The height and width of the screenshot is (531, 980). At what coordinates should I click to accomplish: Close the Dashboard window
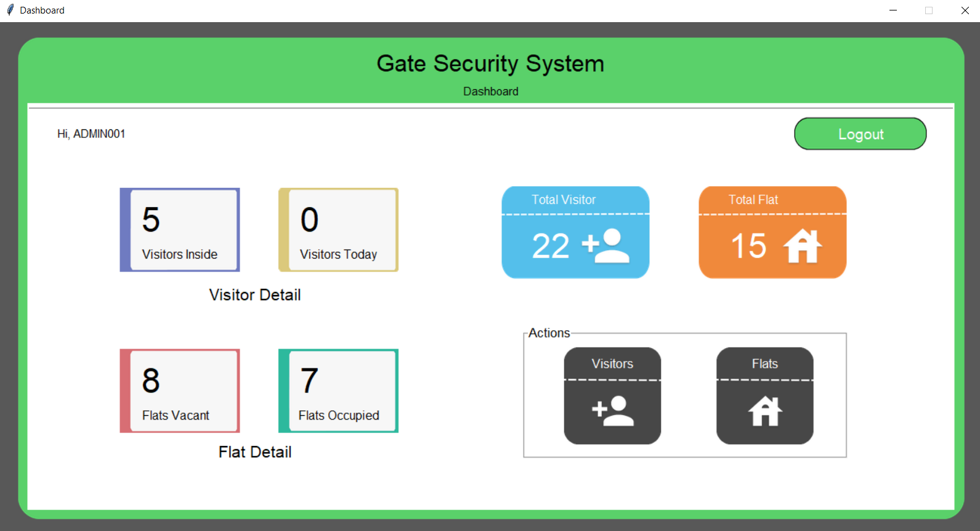coord(965,10)
